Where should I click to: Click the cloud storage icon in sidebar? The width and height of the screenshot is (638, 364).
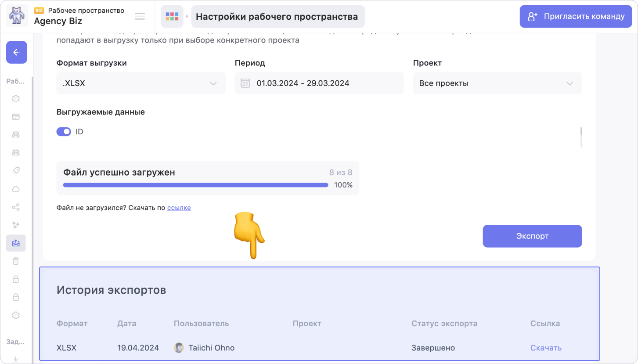tap(16, 189)
